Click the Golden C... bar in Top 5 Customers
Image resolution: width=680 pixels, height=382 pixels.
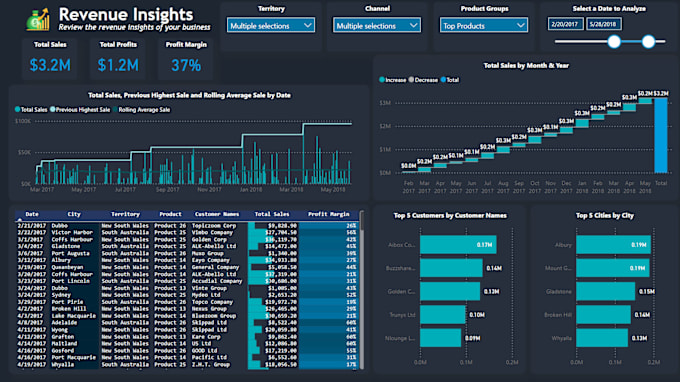coord(450,291)
